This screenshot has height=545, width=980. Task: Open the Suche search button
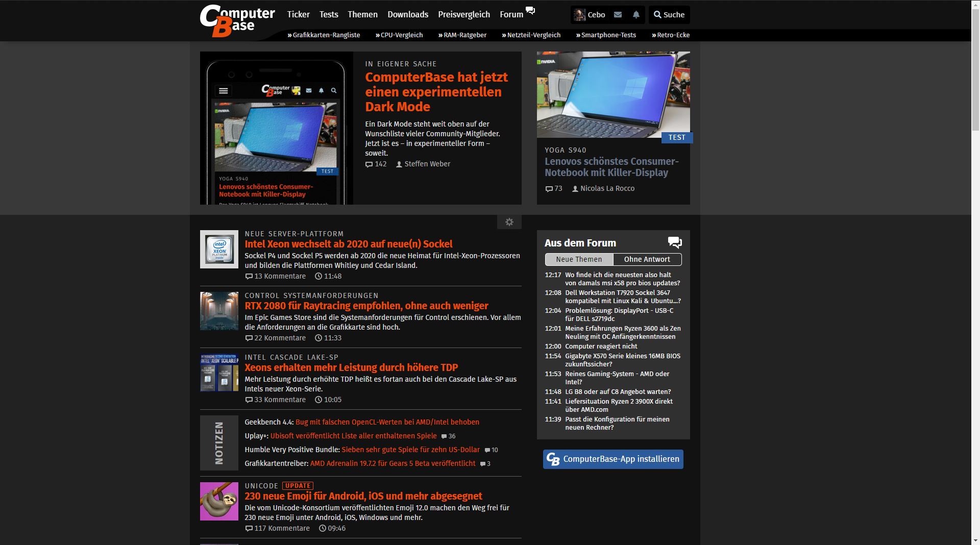[669, 15]
